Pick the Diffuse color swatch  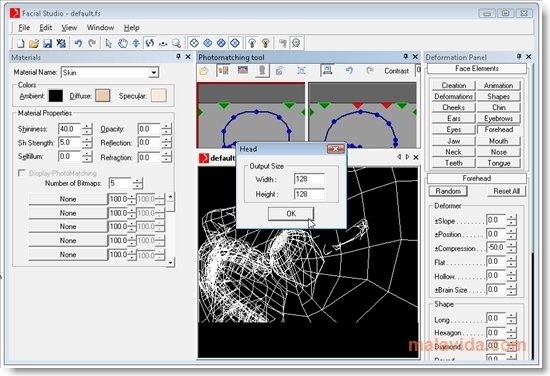coord(102,96)
